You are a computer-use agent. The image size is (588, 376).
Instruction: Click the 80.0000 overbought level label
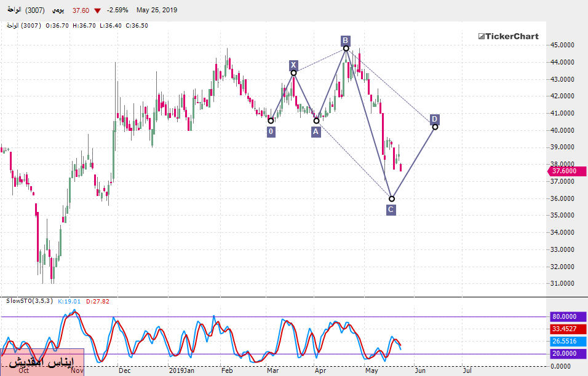(x=565, y=317)
